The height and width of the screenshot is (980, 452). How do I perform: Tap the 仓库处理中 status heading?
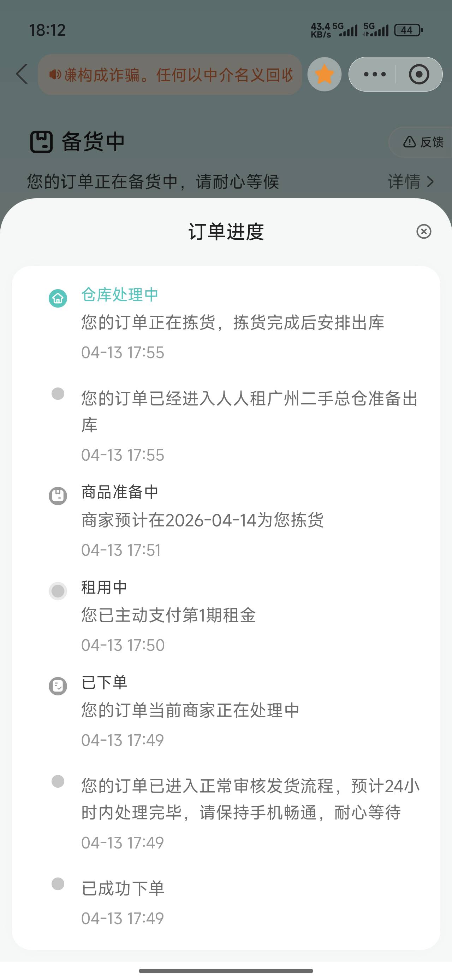[x=120, y=295]
